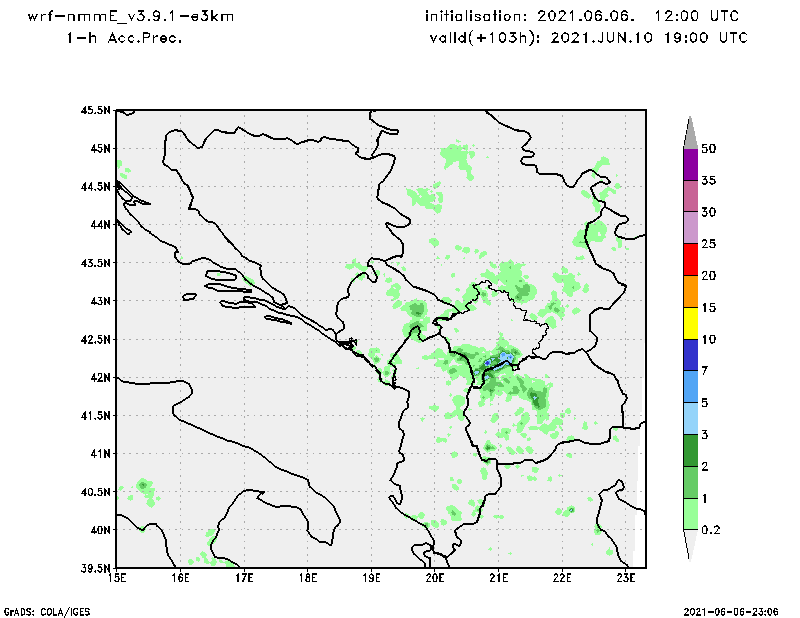
Task: Click the 16E longitude axis label
Action: coord(181,578)
